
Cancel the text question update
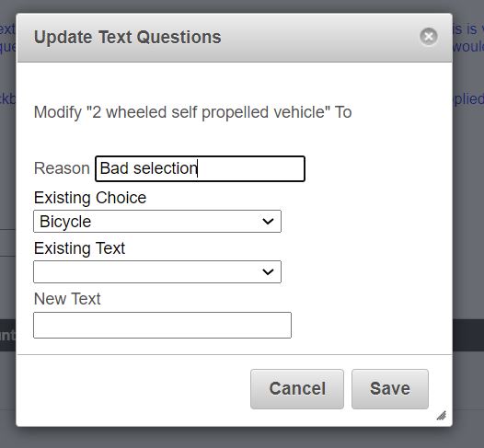point(297,389)
